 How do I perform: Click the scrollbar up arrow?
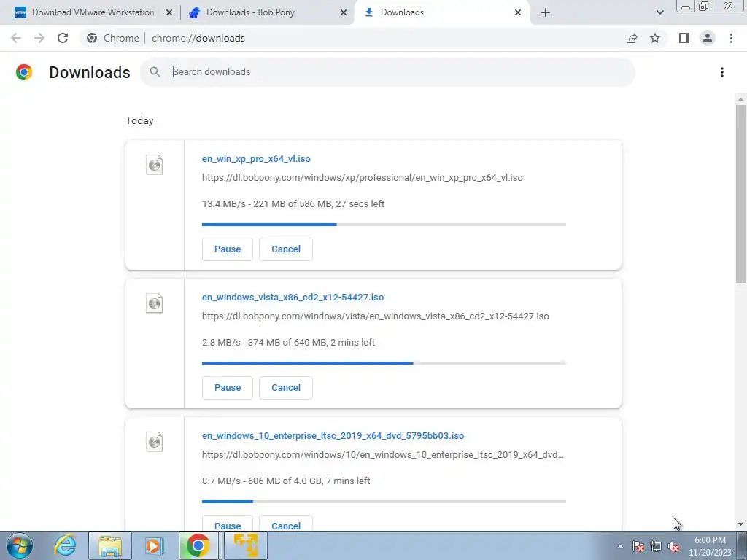pos(740,99)
